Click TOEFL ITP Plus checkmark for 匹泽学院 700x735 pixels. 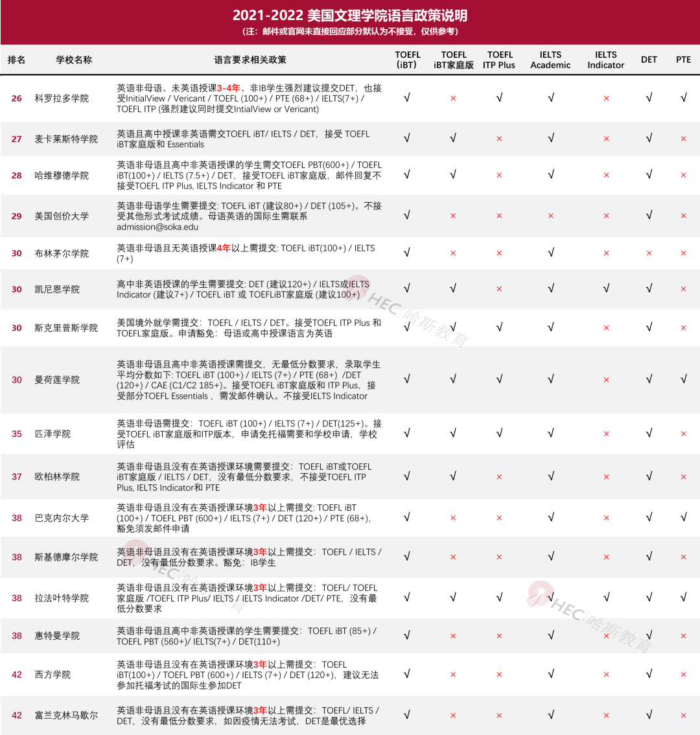[499, 433]
